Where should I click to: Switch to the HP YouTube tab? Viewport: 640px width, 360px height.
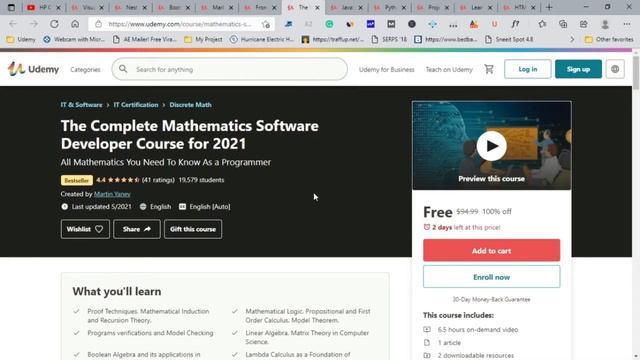(44, 7)
